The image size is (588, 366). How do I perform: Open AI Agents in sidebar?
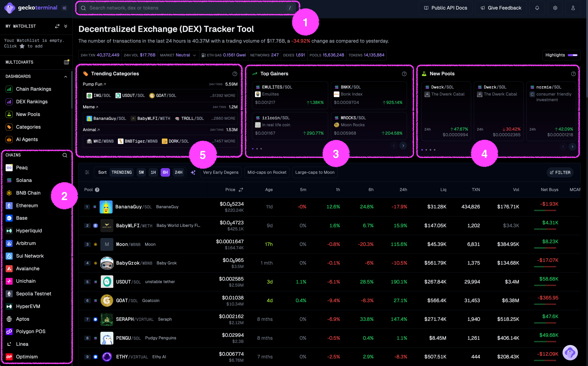[22, 140]
